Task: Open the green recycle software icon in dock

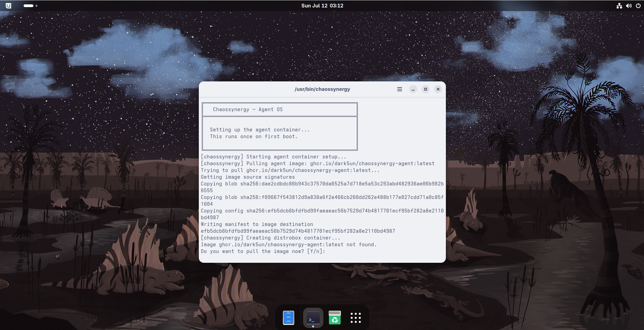Action: pyautogui.click(x=335, y=318)
